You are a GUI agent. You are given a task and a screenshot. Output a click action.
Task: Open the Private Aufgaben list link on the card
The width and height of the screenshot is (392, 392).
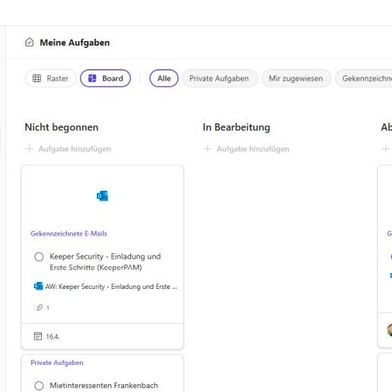click(57, 363)
